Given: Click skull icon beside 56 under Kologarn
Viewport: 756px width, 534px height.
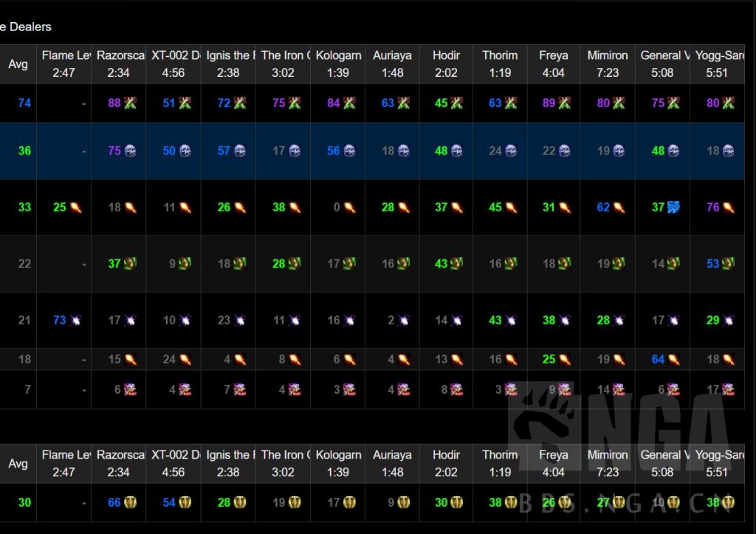Looking at the screenshot, I should (x=349, y=151).
